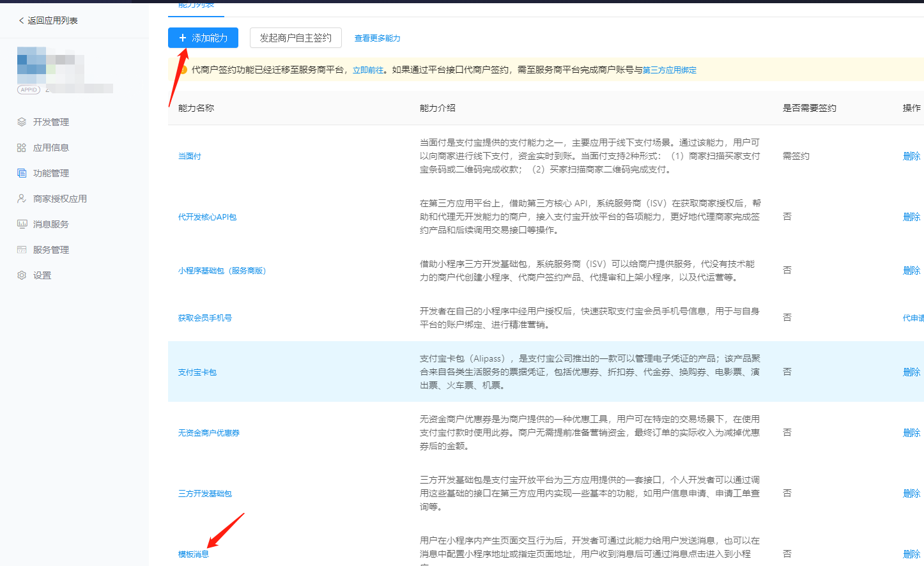Click the 能力介绍 column header

point(438,108)
